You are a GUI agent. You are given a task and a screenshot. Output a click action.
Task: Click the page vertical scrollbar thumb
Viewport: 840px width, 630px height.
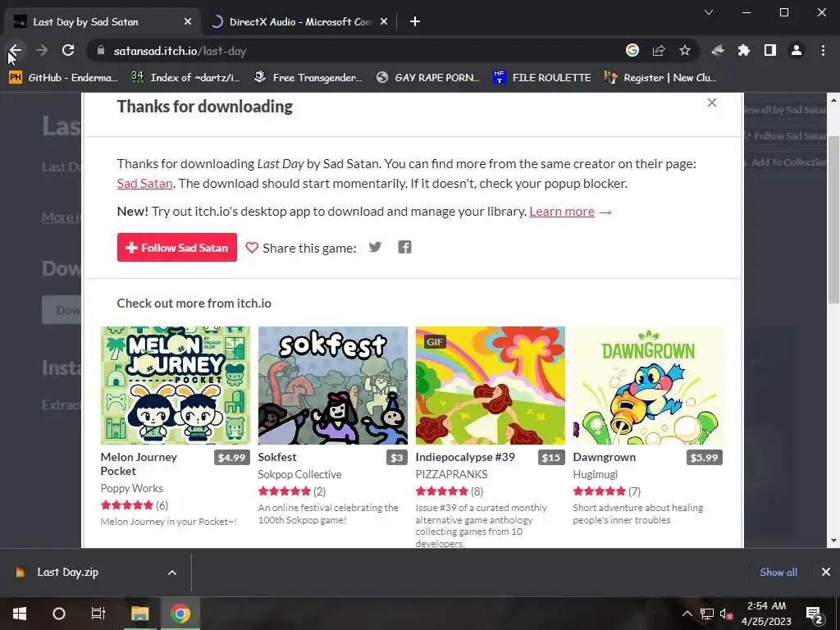click(833, 220)
